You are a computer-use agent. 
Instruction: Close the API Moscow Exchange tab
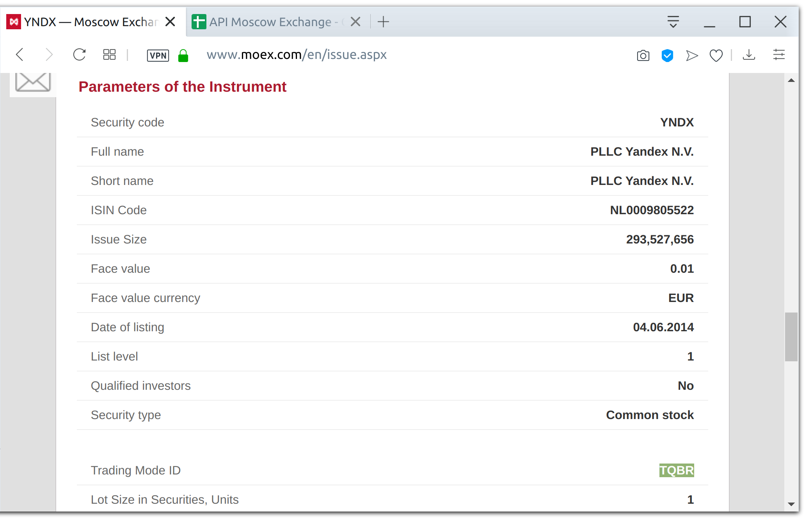355,22
